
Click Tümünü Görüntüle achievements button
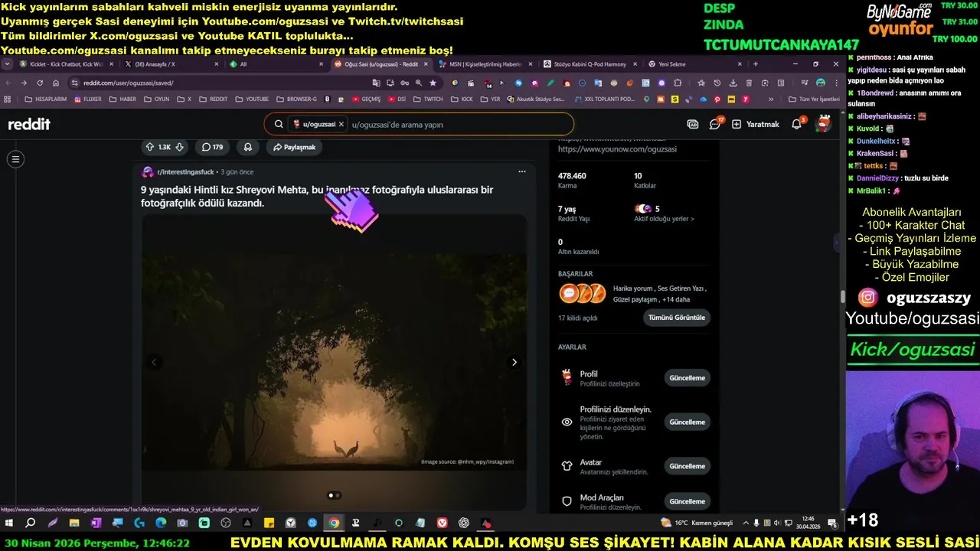point(677,318)
